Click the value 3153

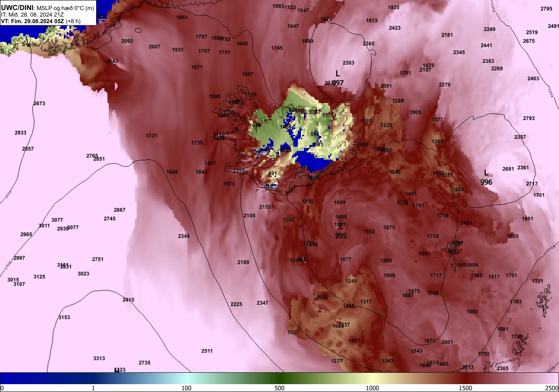click(64, 317)
